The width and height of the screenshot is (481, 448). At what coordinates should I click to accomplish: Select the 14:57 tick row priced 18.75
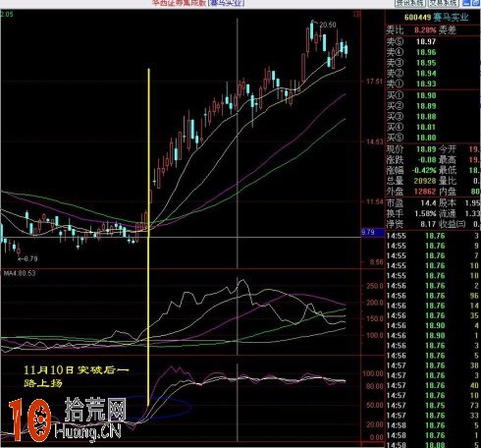click(x=433, y=405)
